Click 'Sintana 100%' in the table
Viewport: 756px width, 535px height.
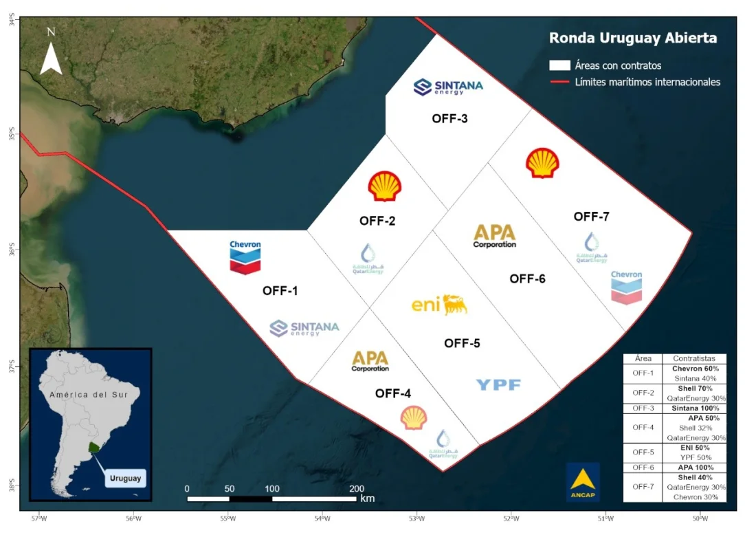coord(696,408)
